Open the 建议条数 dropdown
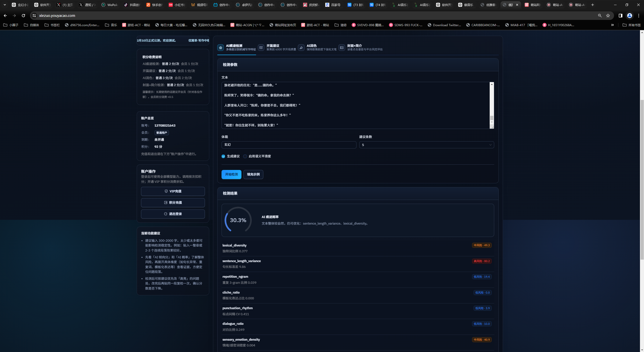 (x=426, y=145)
